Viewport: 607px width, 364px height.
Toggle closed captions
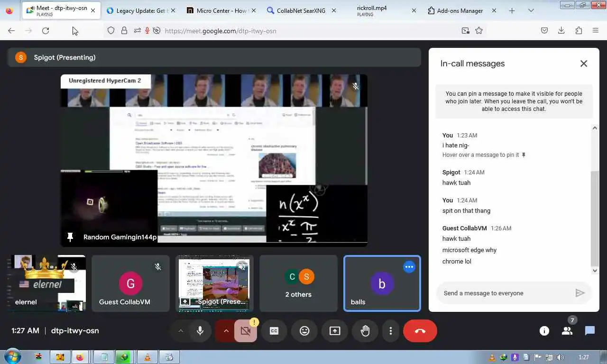tap(274, 331)
